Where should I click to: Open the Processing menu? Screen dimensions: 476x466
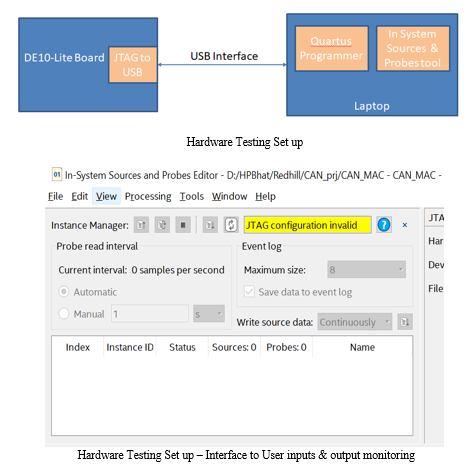click(148, 196)
